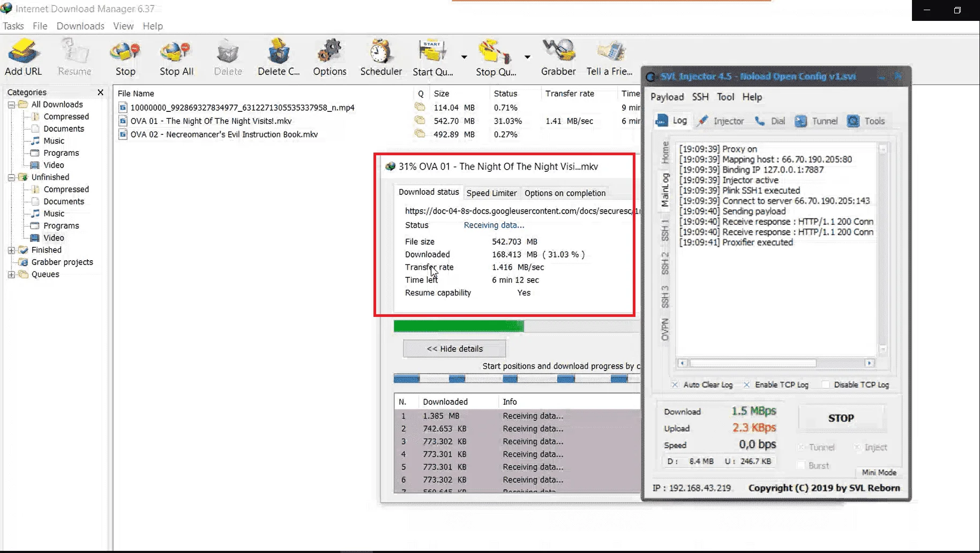Expand the Finished tree node
The height and width of the screenshot is (553, 980).
(11, 250)
